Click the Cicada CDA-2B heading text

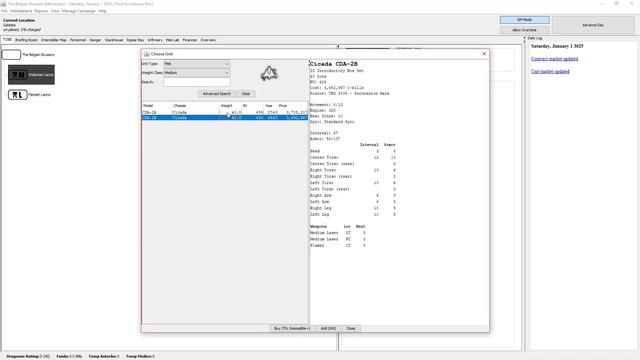(x=333, y=64)
